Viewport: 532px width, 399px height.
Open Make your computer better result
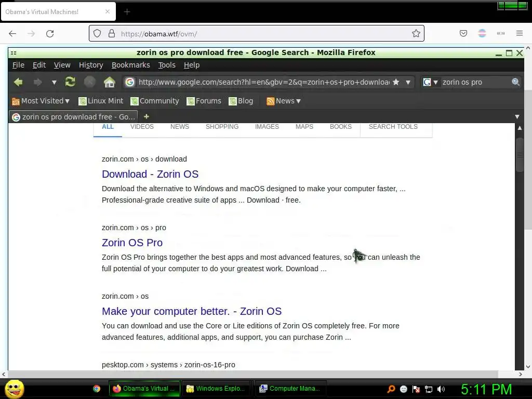(192, 311)
